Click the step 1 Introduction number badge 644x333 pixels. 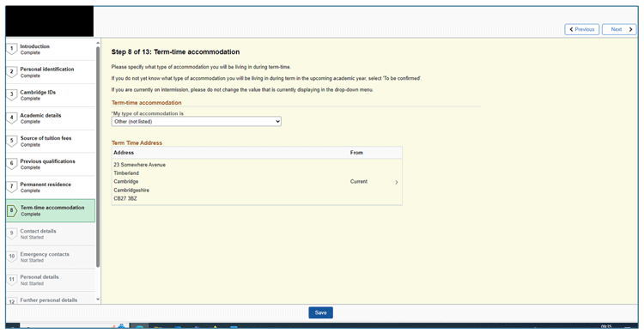11,49
